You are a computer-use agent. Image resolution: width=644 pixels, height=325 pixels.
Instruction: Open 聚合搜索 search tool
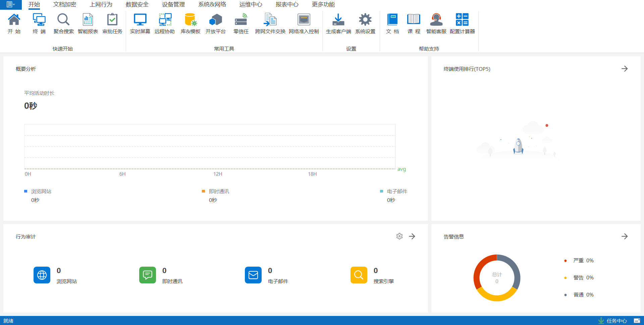coord(63,20)
